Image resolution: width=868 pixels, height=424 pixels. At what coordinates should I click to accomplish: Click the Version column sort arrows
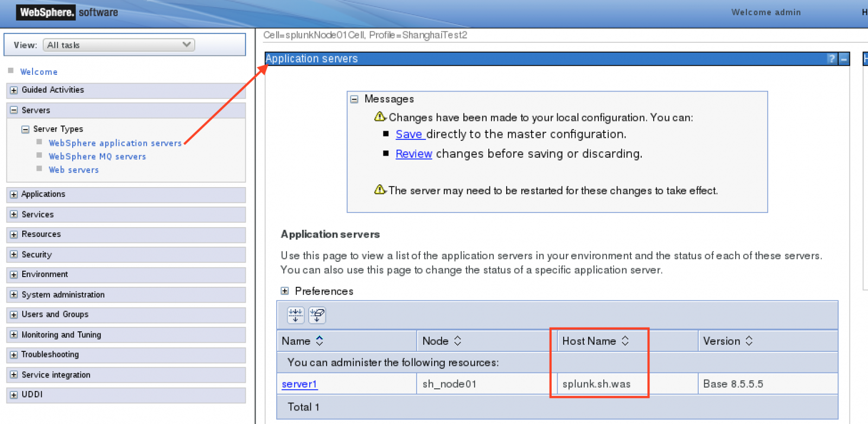(x=749, y=341)
